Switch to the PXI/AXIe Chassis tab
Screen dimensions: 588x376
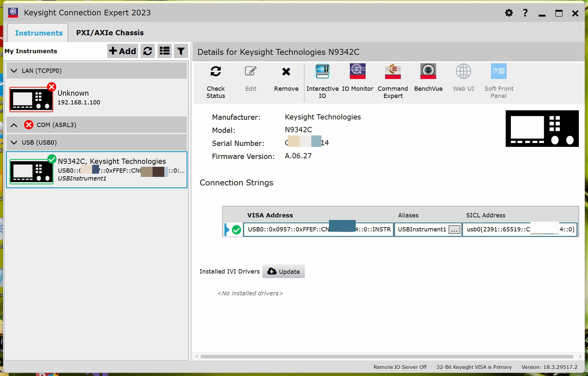[x=110, y=33]
